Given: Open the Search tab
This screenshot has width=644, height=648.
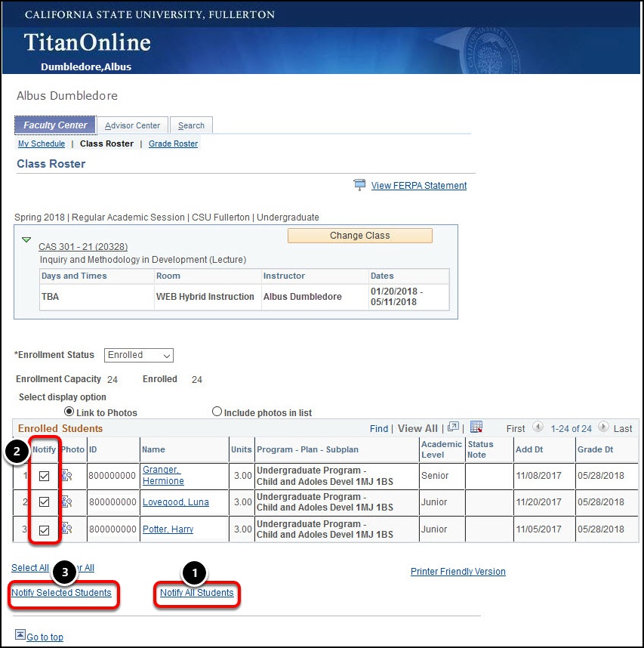Looking at the screenshot, I should (191, 125).
